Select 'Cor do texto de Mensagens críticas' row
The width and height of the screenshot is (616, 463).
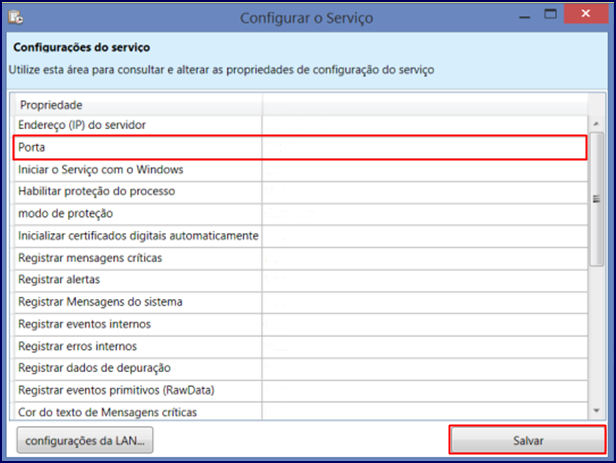click(301, 411)
